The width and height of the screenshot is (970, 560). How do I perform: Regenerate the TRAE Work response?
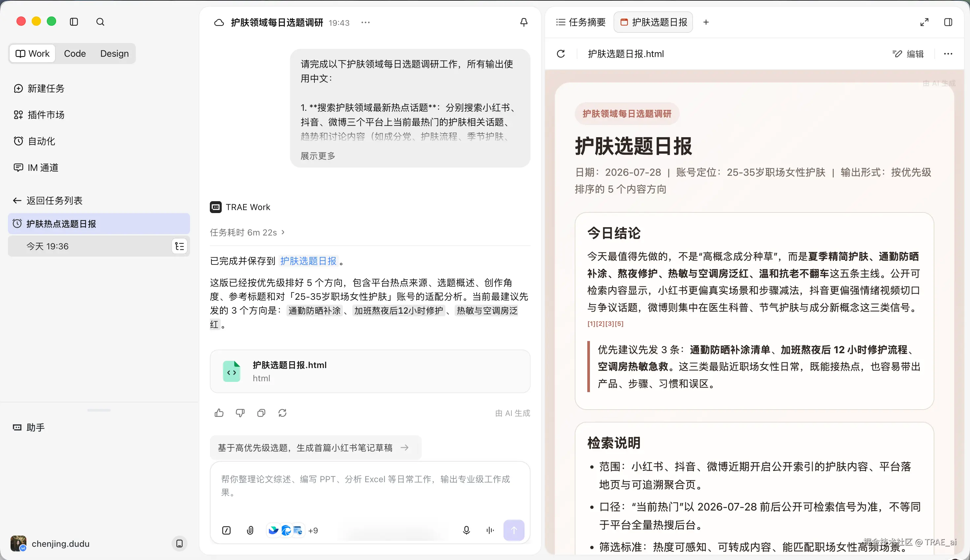pyautogui.click(x=282, y=413)
